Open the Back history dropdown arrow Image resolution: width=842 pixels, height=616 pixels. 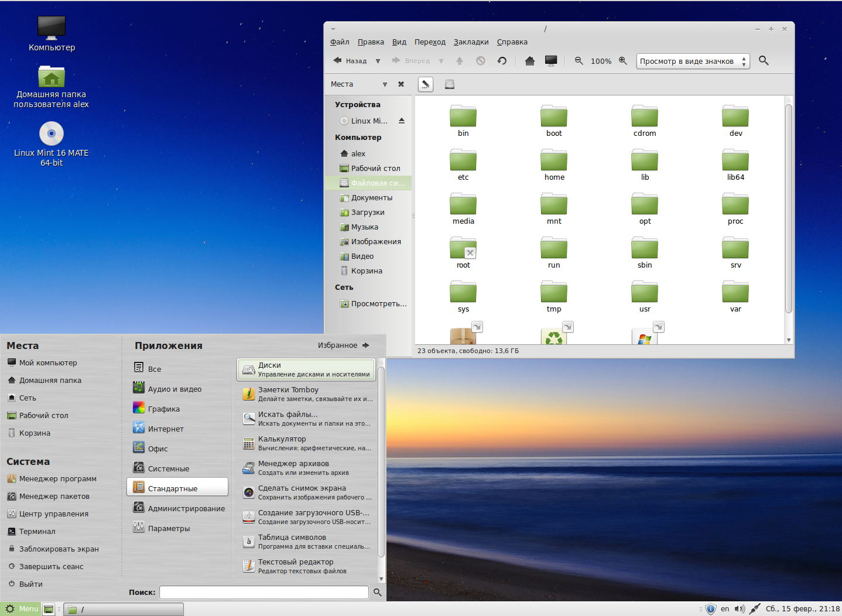tap(378, 61)
